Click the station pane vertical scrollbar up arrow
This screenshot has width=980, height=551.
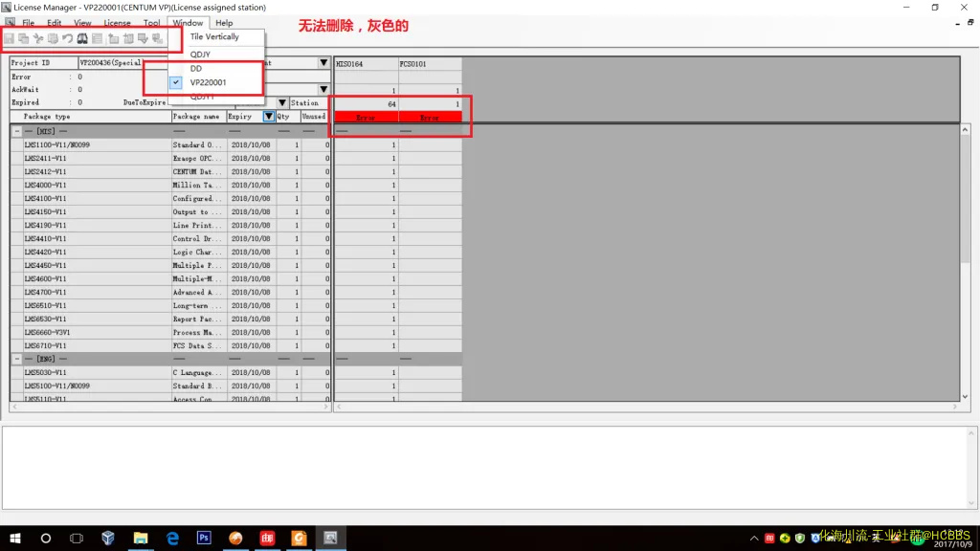point(965,129)
